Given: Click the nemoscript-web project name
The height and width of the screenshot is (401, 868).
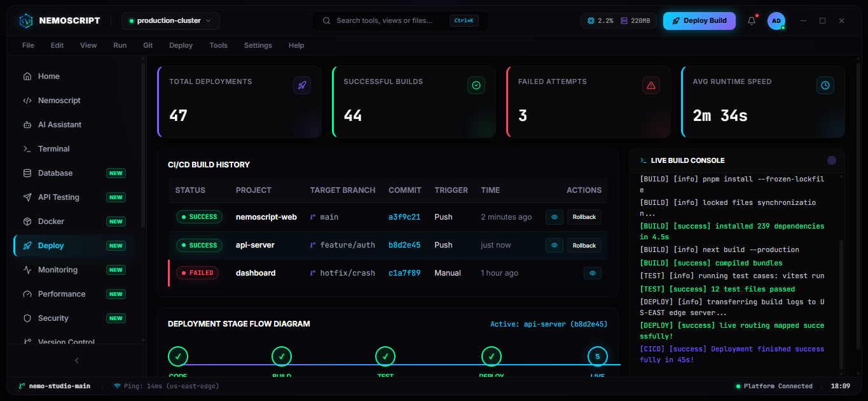Looking at the screenshot, I should click(266, 217).
